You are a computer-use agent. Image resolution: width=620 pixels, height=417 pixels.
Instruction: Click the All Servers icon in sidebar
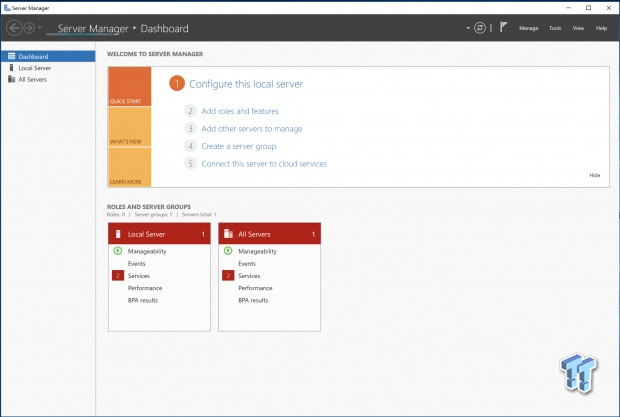(11, 79)
